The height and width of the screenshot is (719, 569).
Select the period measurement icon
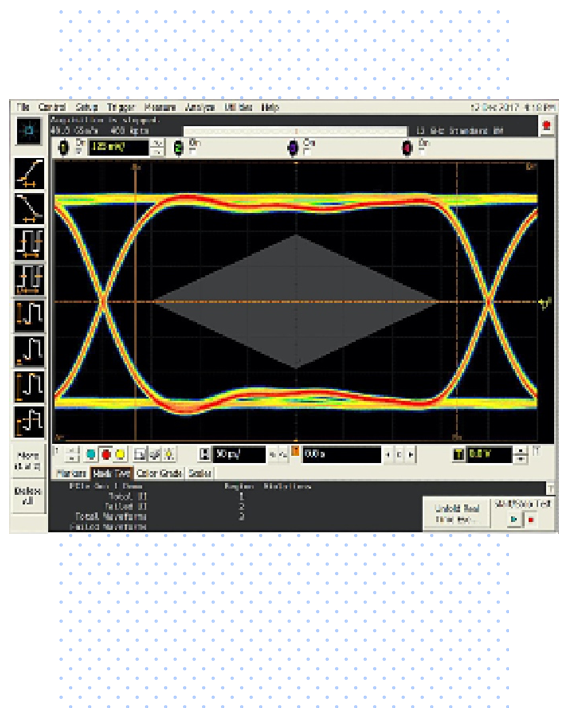pos(29,243)
